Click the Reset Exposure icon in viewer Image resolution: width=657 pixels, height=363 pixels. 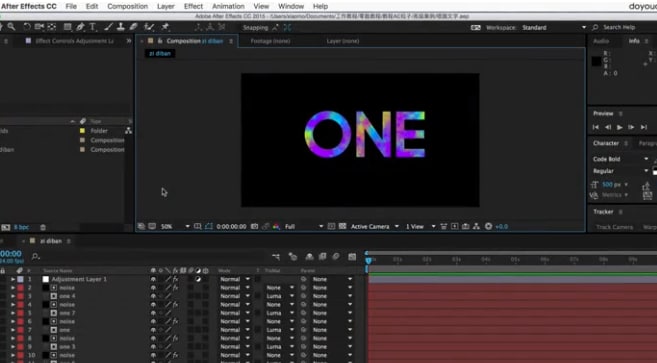pos(488,226)
